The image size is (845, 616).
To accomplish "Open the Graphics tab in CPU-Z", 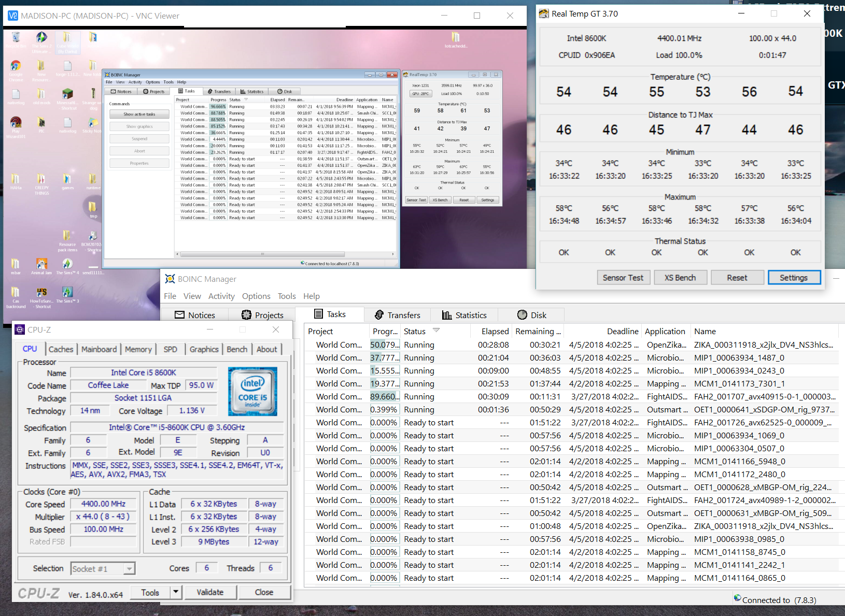I will tap(204, 349).
